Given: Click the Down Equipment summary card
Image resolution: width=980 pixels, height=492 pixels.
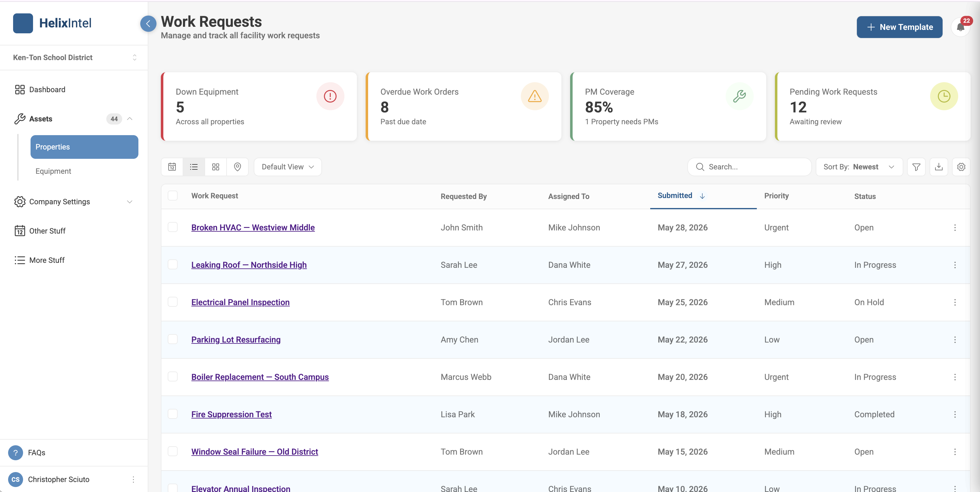Looking at the screenshot, I should click(259, 107).
